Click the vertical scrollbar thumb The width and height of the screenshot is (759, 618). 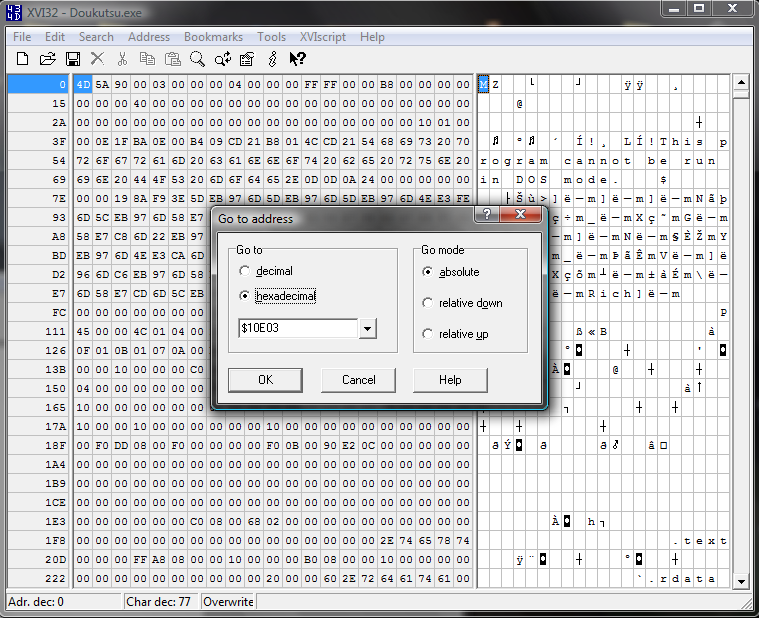point(741,94)
